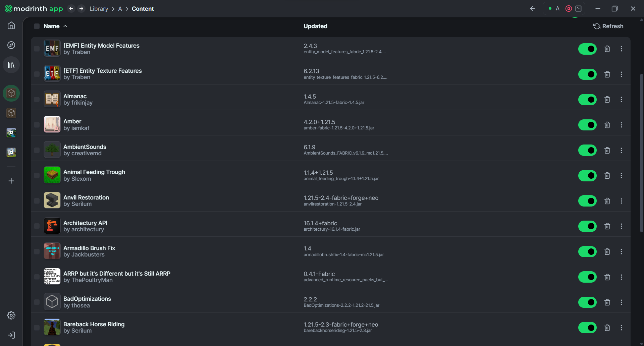
Task: Click version text 16.1.4+fabric
Action: click(320, 223)
